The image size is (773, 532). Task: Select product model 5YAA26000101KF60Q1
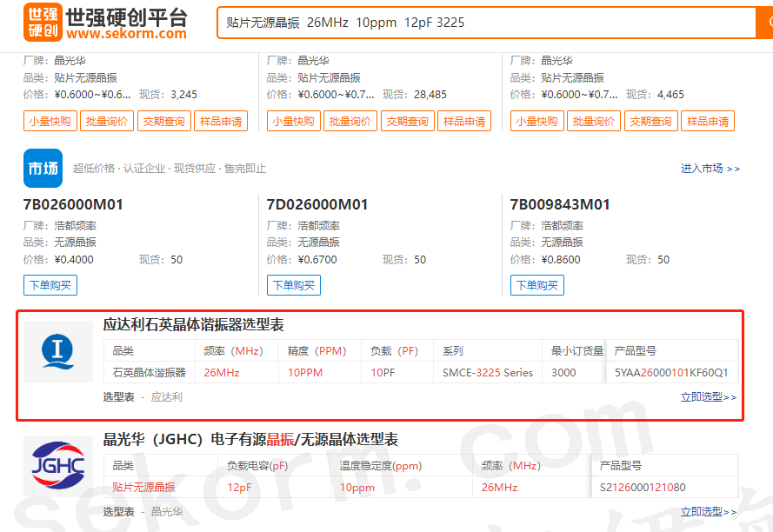[671, 373]
